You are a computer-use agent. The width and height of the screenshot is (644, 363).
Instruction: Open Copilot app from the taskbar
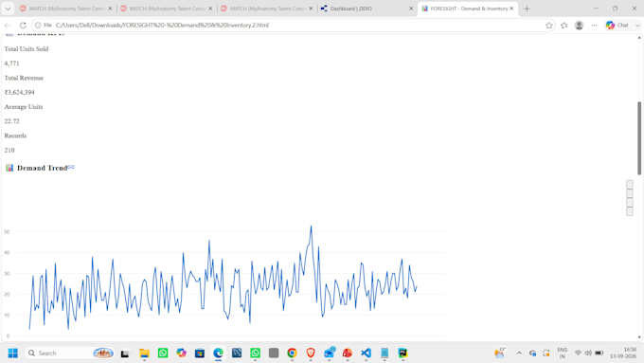(x=181, y=354)
